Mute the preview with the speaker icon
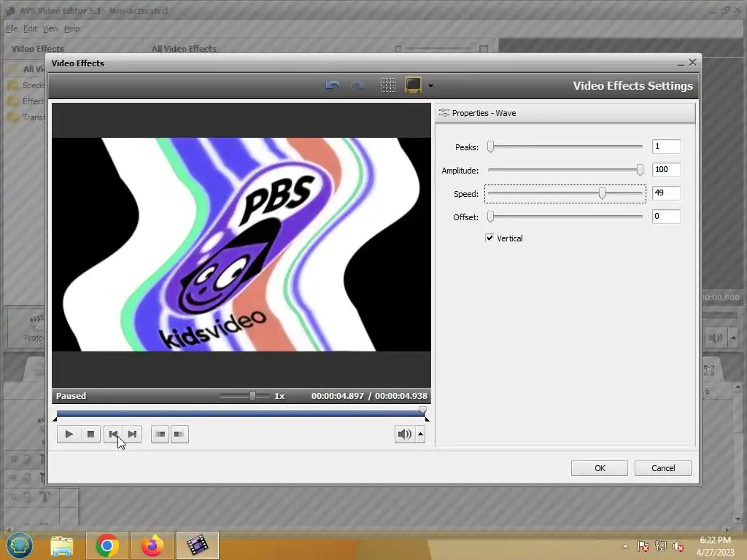Image resolution: width=747 pixels, height=560 pixels. [x=404, y=434]
